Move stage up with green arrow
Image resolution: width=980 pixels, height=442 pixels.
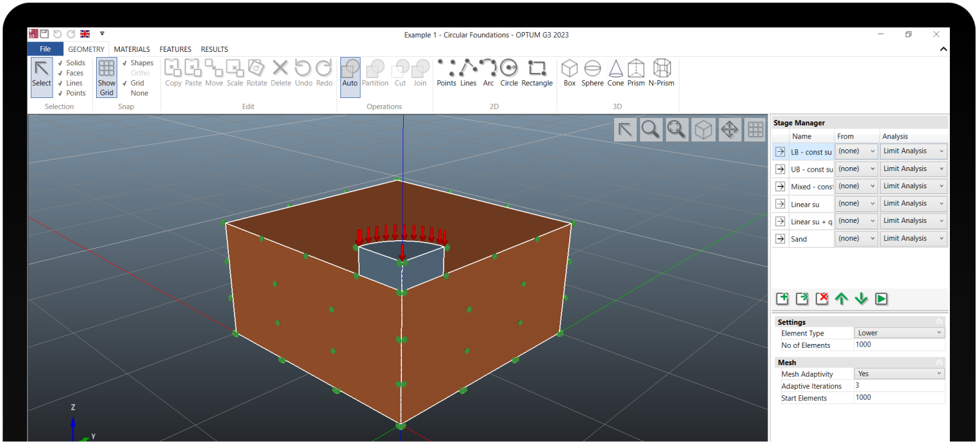842,299
